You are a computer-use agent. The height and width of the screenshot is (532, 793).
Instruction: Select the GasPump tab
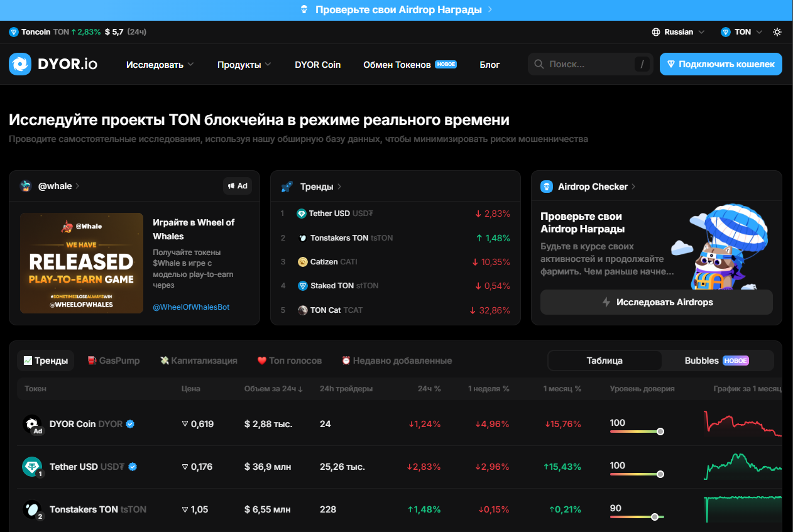[114, 361]
